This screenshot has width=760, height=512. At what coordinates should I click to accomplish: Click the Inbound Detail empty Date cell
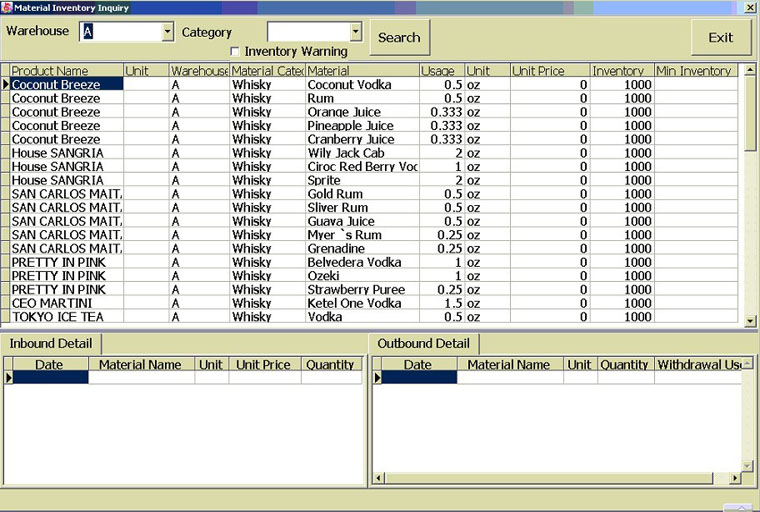point(50,377)
